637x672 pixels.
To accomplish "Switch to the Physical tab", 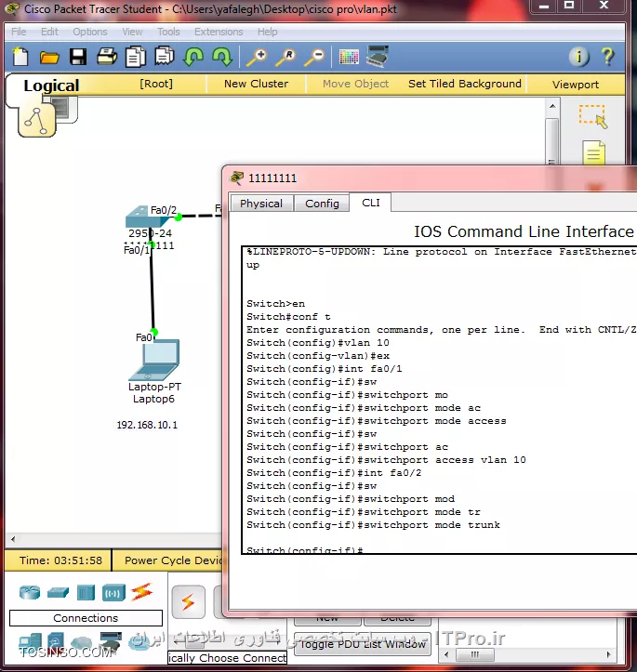I will click(261, 204).
